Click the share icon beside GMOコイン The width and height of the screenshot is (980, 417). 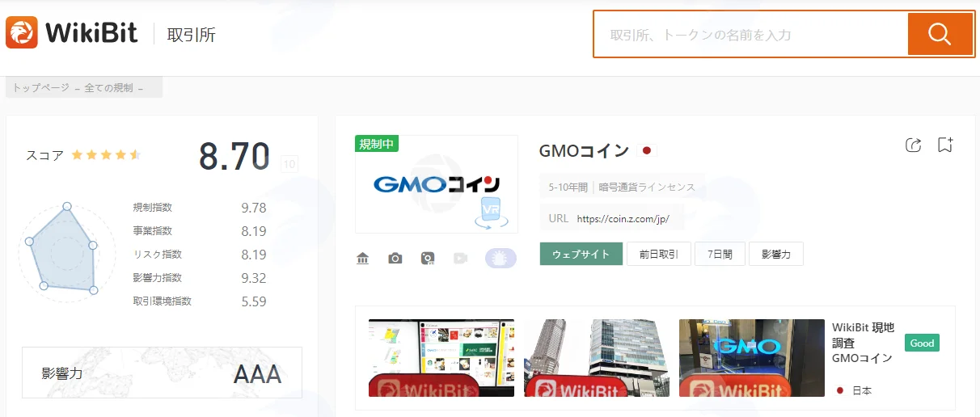914,145
